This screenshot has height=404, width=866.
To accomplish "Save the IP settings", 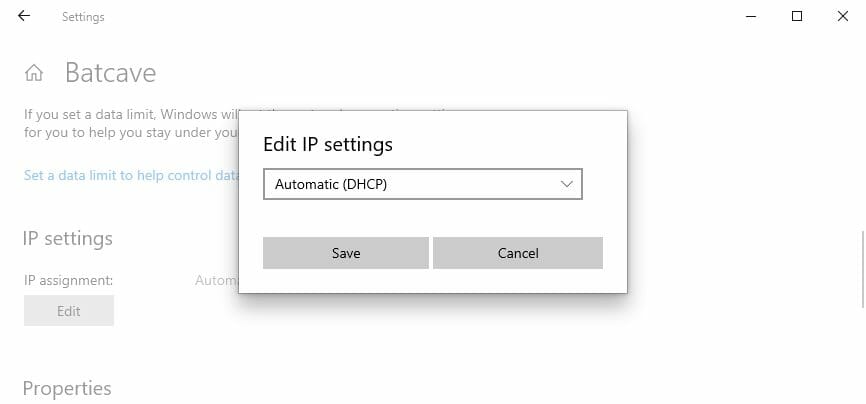I will pos(346,253).
